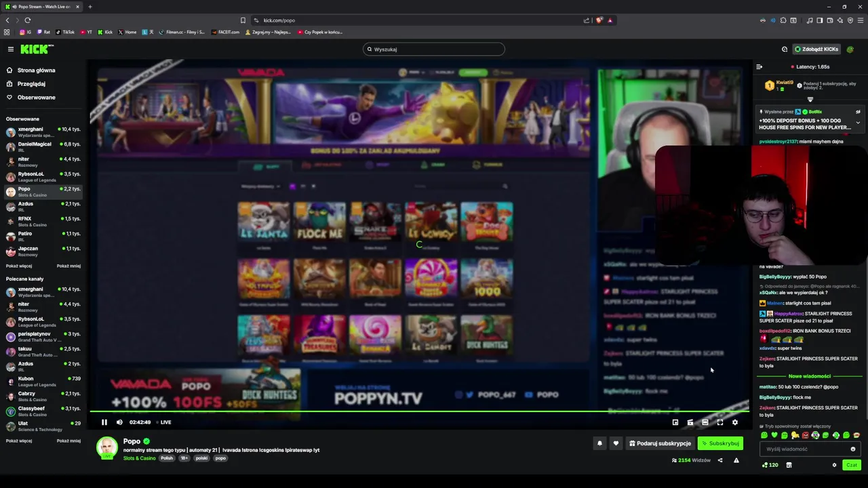Pause the live stream video

click(104, 422)
